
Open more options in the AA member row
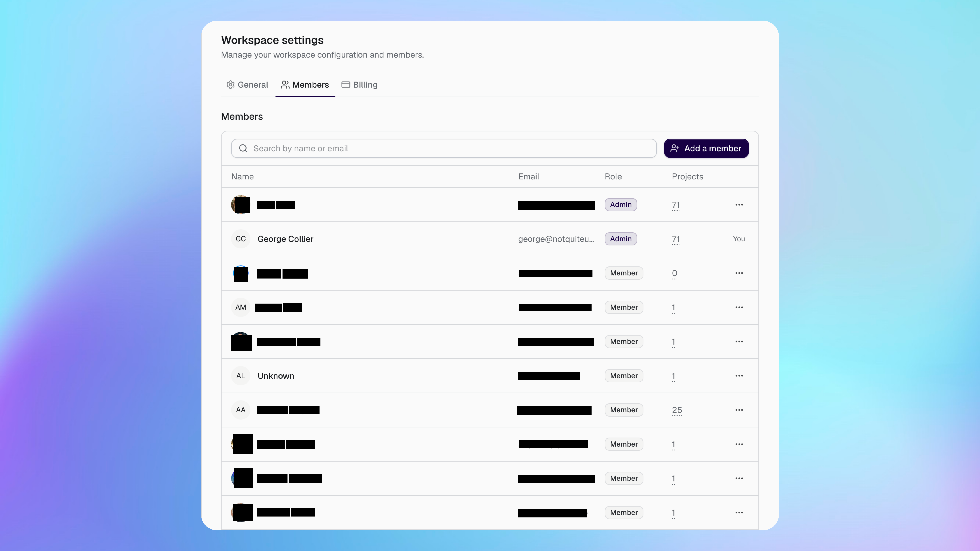(x=739, y=410)
